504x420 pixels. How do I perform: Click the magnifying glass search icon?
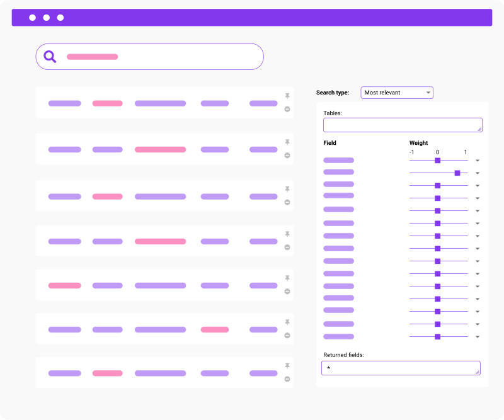[x=50, y=57]
